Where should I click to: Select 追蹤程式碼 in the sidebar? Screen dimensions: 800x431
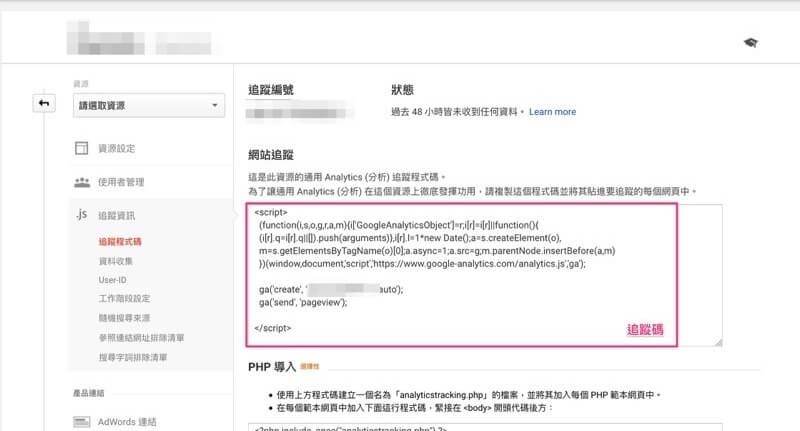(x=120, y=241)
